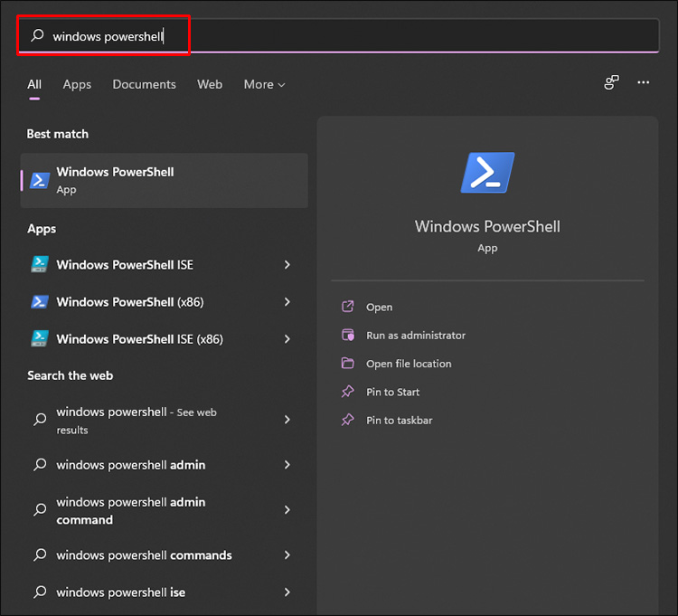Choose Open file location
Image resolution: width=678 pixels, height=616 pixels.
tap(409, 364)
